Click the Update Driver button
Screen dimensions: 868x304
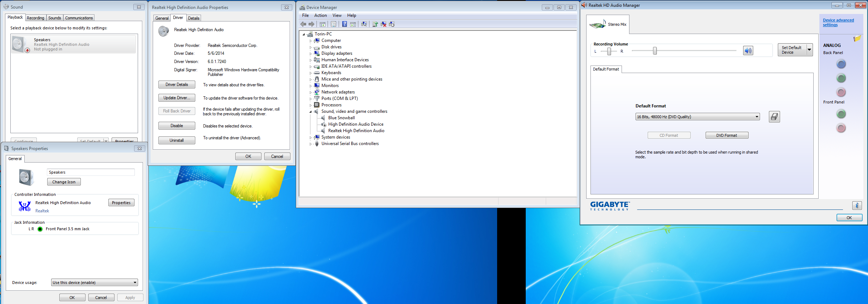click(177, 98)
